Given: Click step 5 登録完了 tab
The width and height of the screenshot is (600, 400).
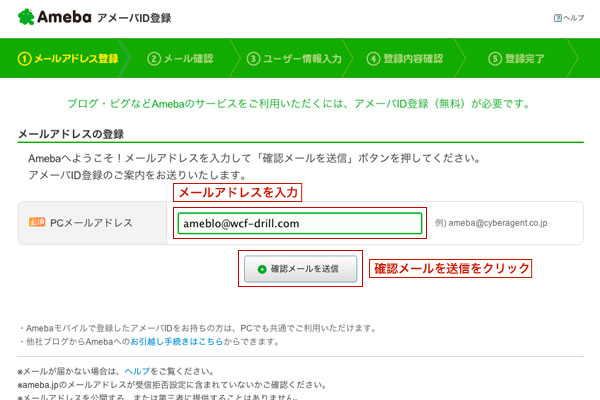Looking at the screenshot, I should [x=516, y=59].
